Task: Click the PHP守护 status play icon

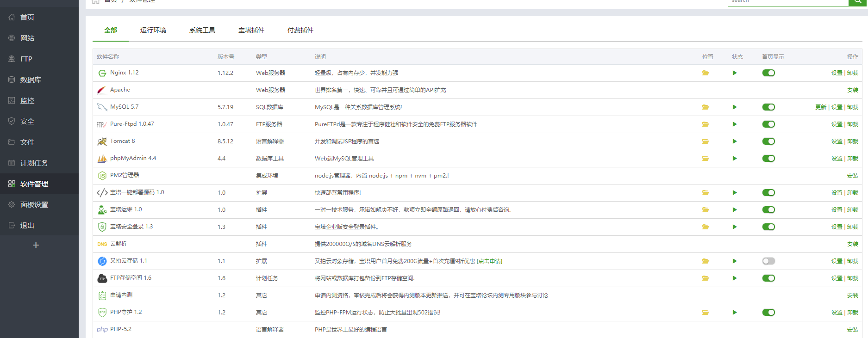Action: pos(735,313)
